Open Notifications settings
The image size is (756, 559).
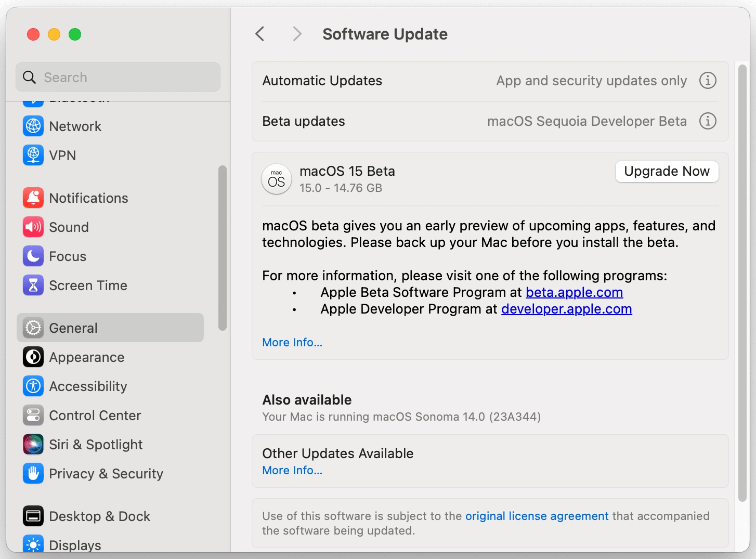point(110,198)
